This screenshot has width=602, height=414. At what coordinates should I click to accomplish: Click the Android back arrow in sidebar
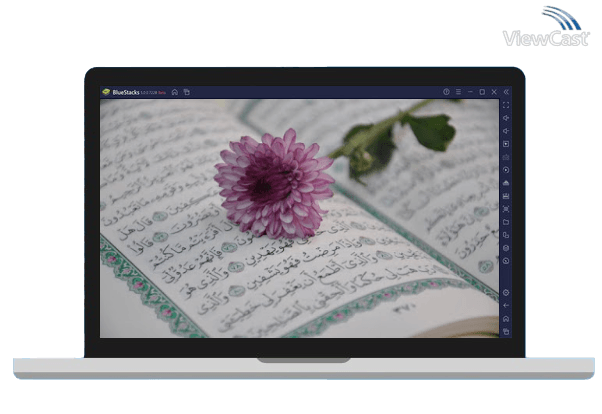point(506,306)
